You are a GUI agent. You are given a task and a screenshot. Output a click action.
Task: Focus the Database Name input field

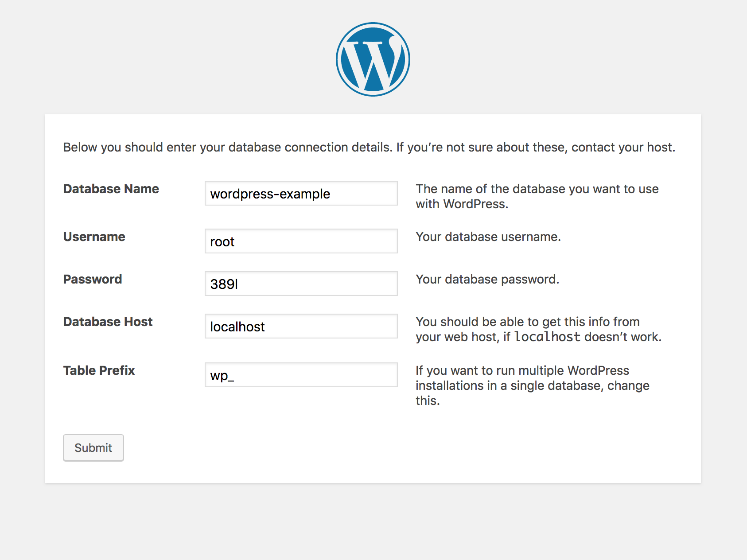coord(301,194)
